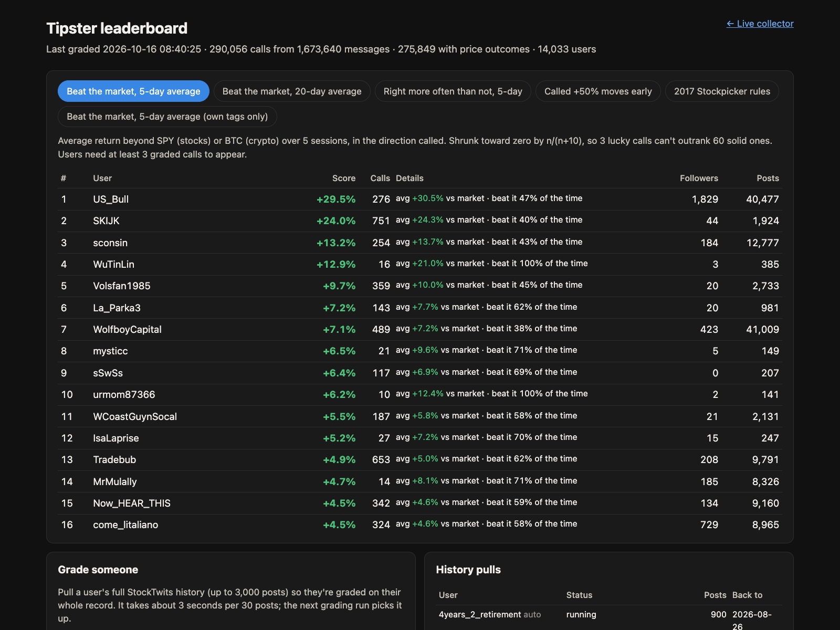Image resolution: width=840 pixels, height=630 pixels.
Task: Click the Details column header
Action: (x=409, y=178)
